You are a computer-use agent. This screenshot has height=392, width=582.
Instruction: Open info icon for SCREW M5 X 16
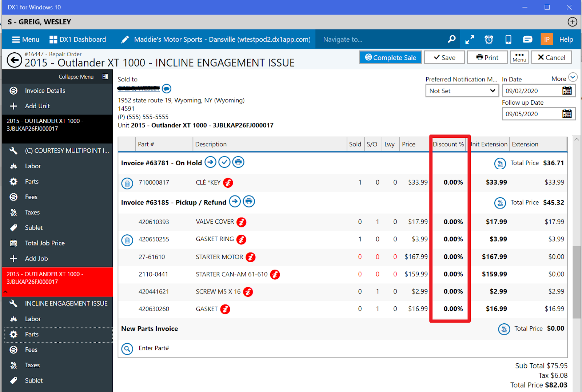click(x=248, y=292)
